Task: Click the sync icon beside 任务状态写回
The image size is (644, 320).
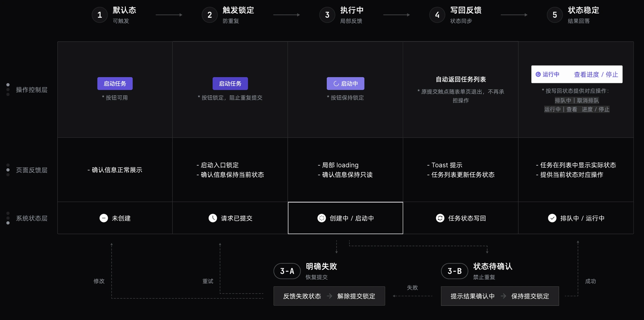Action: (x=440, y=218)
